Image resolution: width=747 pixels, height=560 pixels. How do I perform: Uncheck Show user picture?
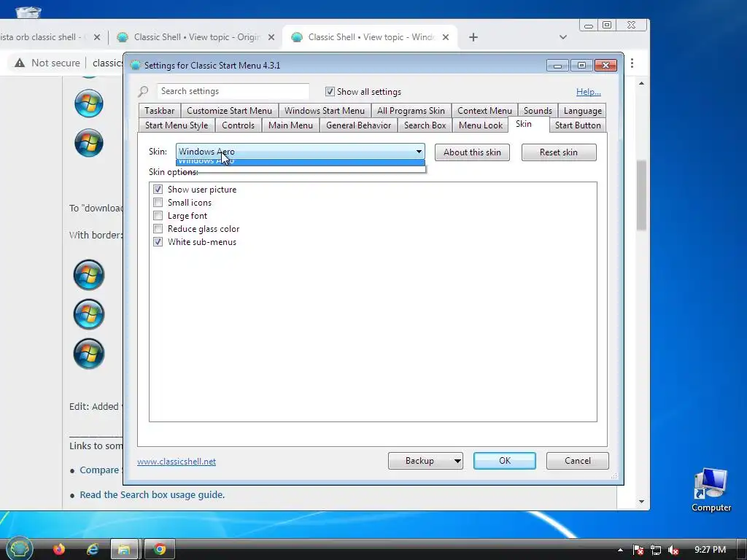158,190
